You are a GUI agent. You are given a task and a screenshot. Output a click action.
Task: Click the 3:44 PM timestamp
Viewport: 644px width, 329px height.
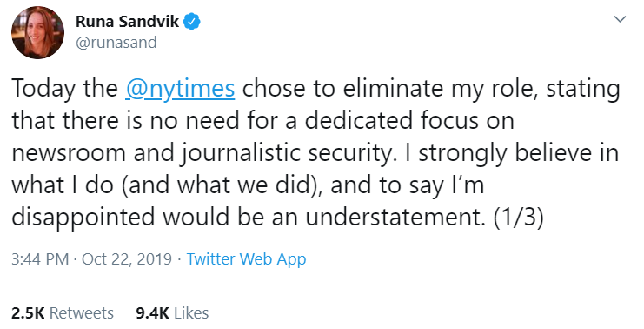click(x=40, y=259)
